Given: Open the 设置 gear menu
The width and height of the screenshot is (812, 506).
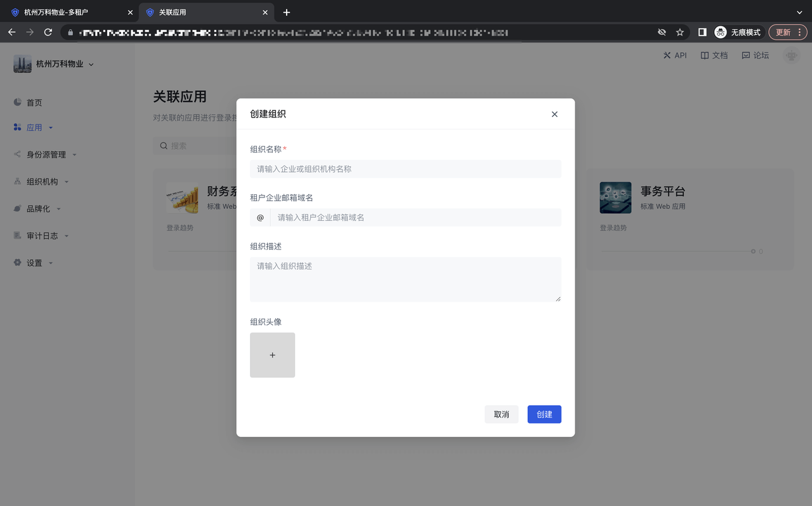Looking at the screenshot, I should click(34, 263).
